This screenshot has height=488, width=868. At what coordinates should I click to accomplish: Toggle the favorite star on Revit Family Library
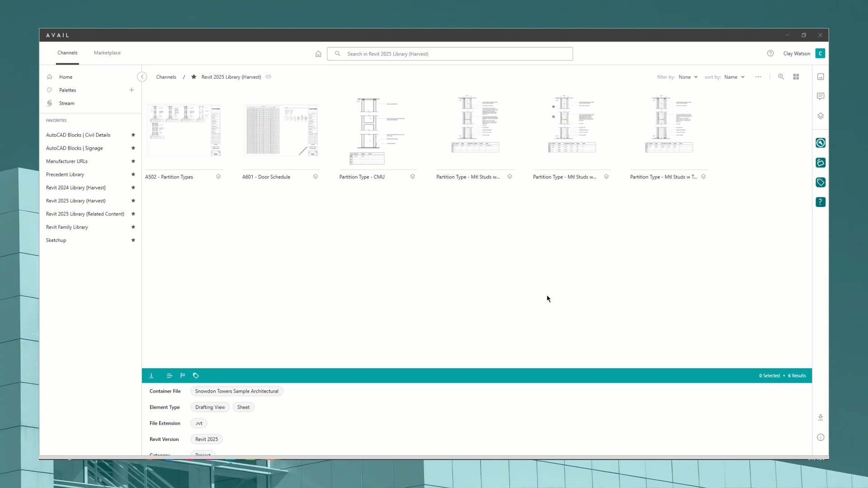(x=133, y=227)
